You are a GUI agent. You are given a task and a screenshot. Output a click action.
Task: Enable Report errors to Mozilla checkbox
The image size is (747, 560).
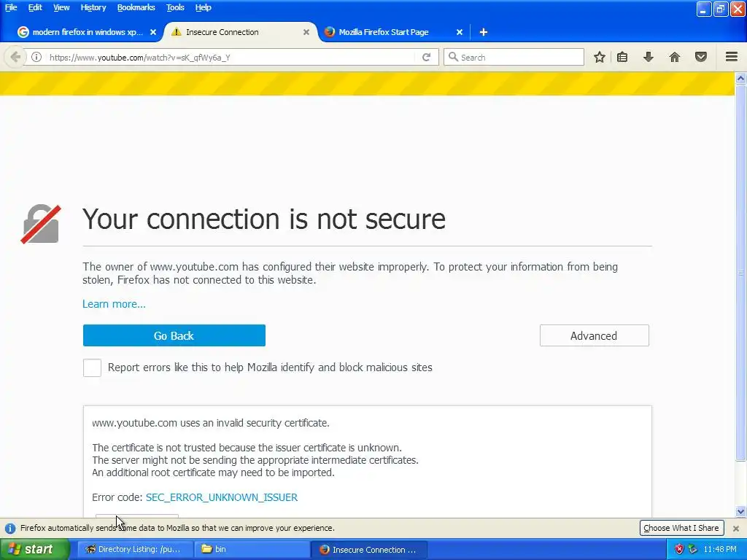click(x=92, y=367)
